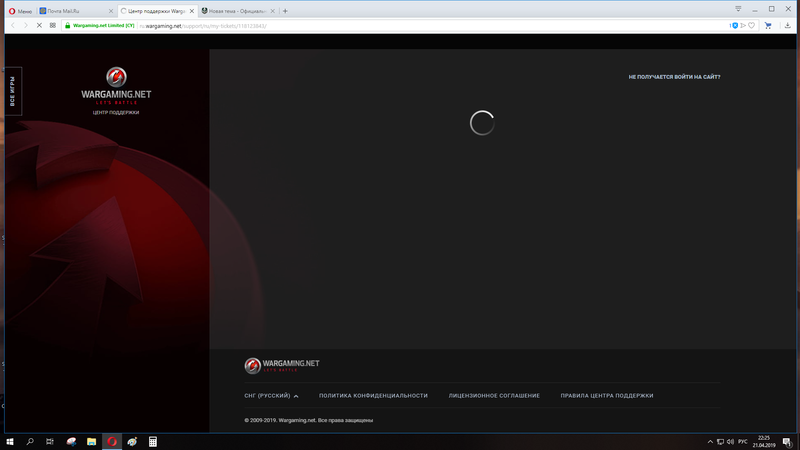Image resolution: width=800 pixels, height=450 pixels.
Task: Open the ad blocker shield icon
Action: pyautogui.click(x=735, y=26)
